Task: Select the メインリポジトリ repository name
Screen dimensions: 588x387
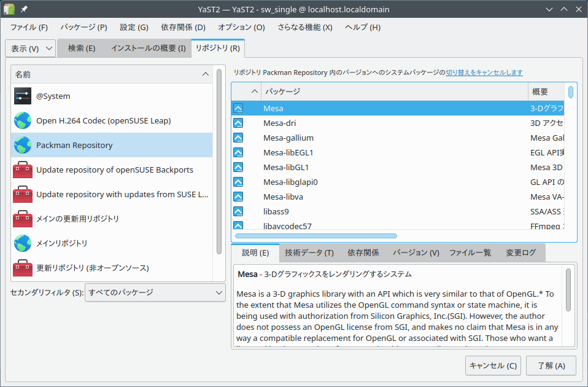Action: coord(62,243)
